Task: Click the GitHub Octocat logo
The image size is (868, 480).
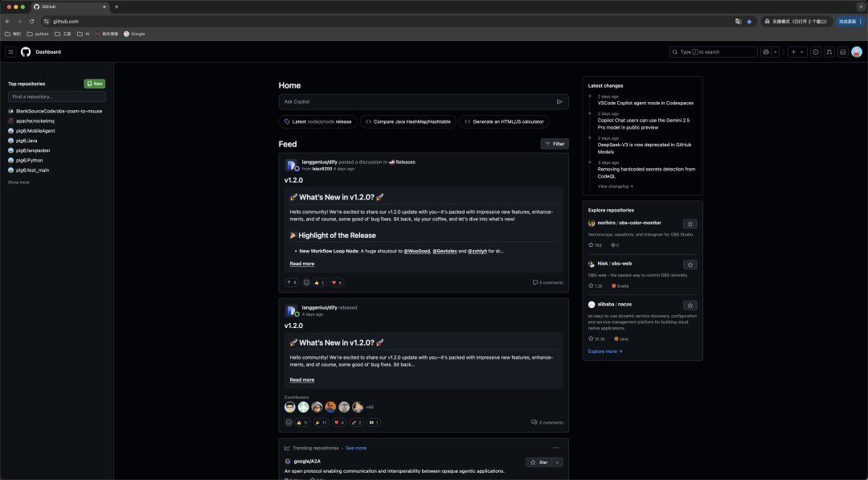Action: tap(26, 52)
